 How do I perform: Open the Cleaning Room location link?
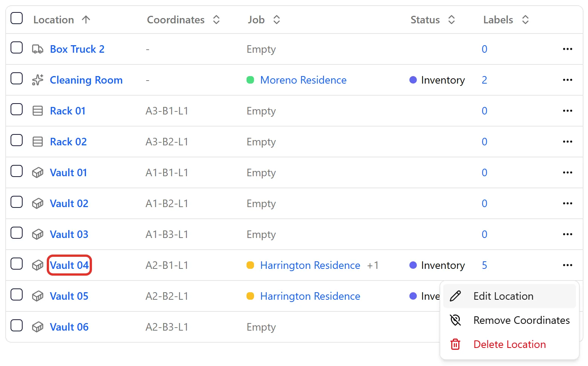[x=86, y=80]
